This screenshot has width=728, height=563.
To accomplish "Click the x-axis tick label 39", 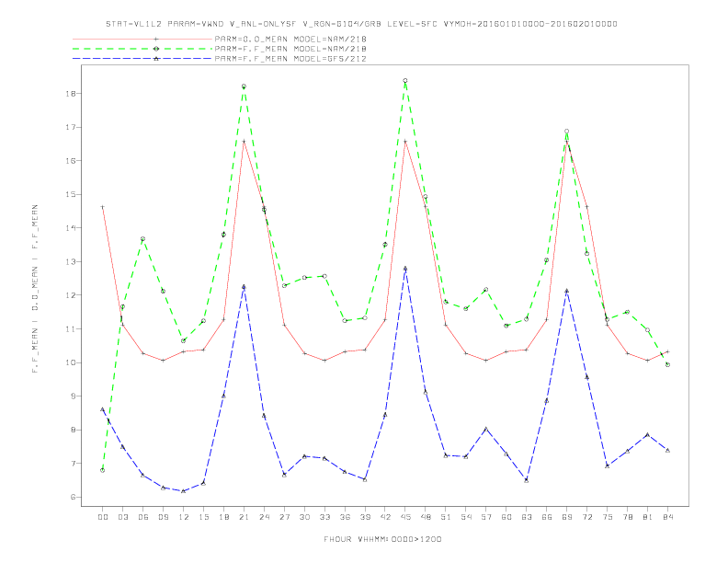I will [x=365, y=517].
